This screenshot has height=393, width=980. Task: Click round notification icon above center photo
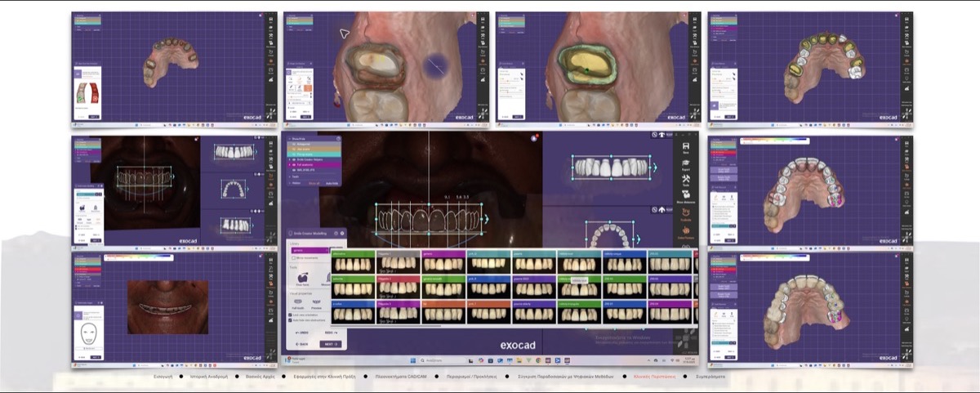[x=534, y=137]
